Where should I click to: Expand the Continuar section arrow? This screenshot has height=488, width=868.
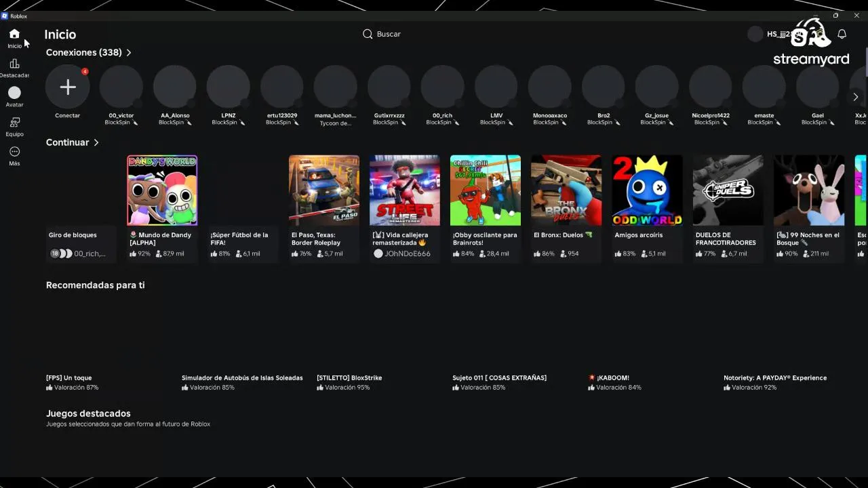click(96, 142)
